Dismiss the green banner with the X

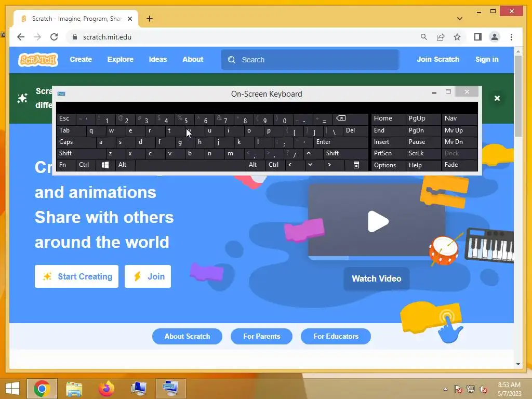[x=497, y=98]
